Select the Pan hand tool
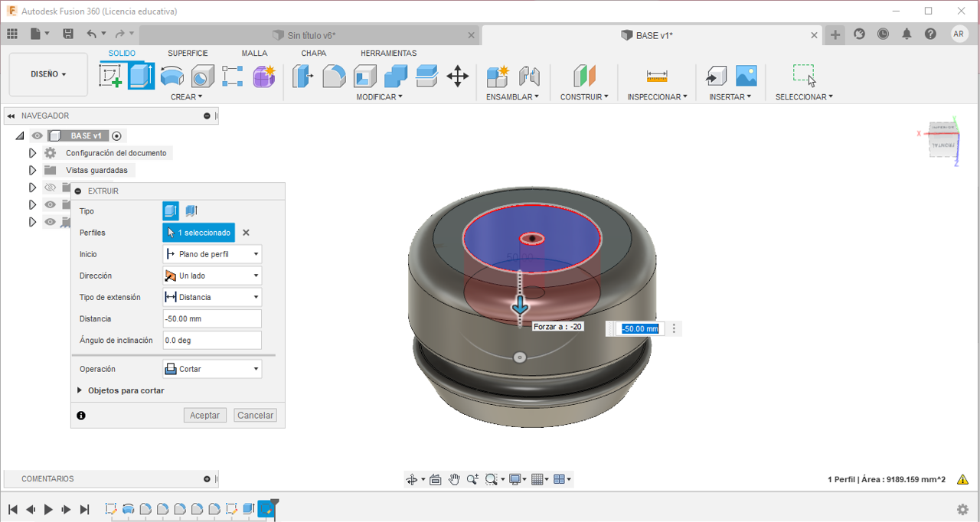980x522 pixels. (x=454, y=479)
